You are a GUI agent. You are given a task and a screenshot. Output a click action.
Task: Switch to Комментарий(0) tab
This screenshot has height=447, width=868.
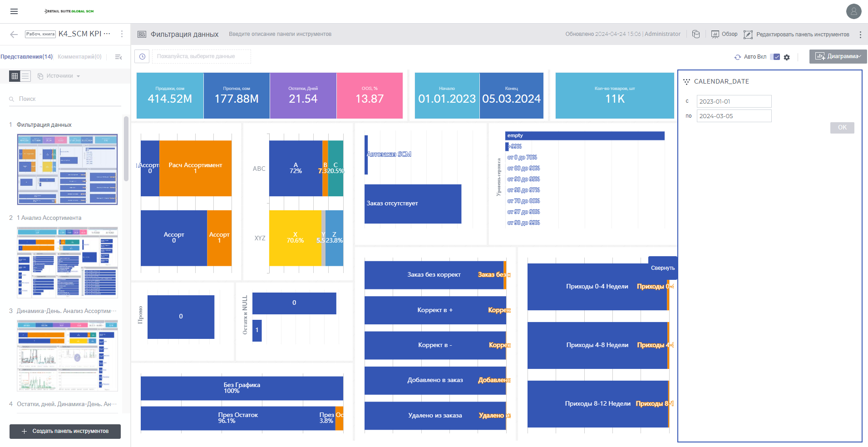tap(79, 57)
